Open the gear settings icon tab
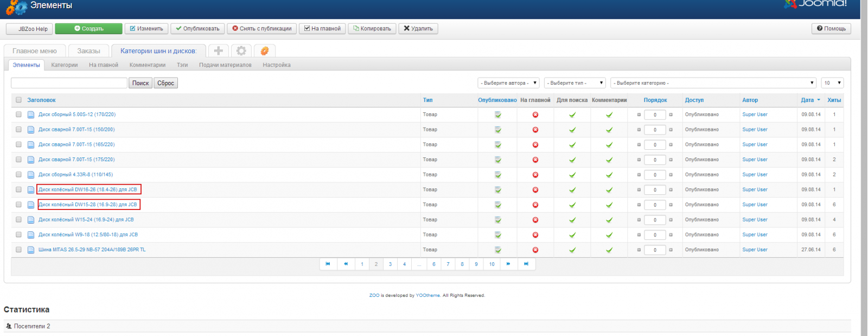The width and height of the screenshot is (868, 336). pyautogui.click(x=241, y=50)
